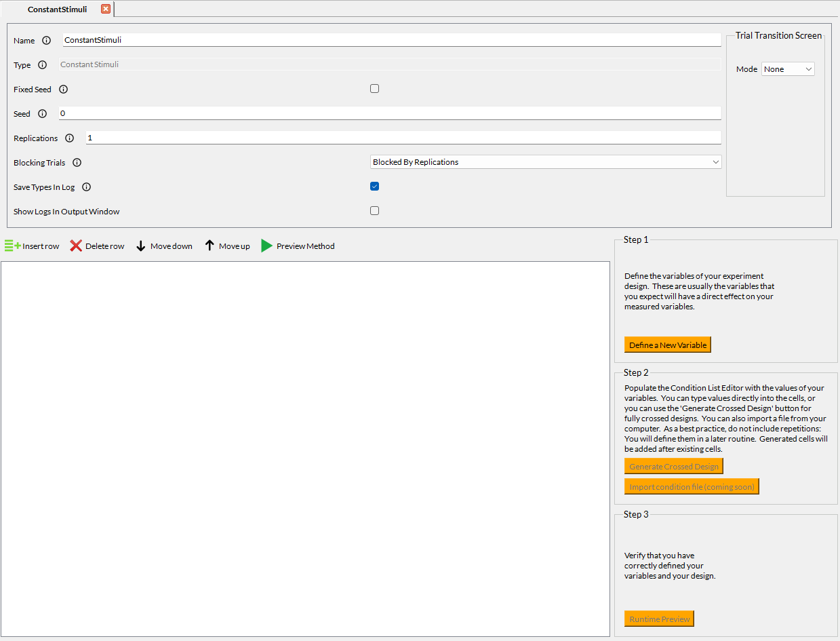Toggle Show Logs In Output Window checkbox
Viewport: 840px width, 641px height.
[374, 211]
